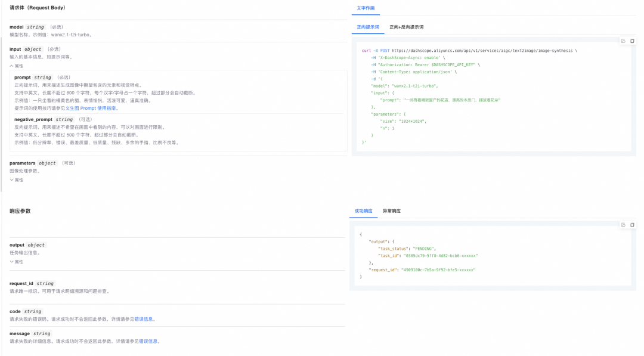Open the 文生图 Prompt 使用指南 link
Screen dimensions: 644x356
pyautogui.click(x=91, y=109)
